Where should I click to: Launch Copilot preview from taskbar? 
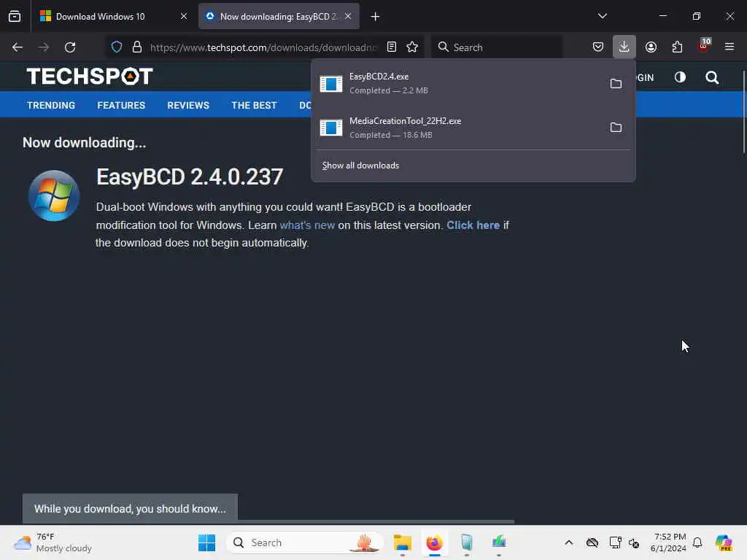724,542
